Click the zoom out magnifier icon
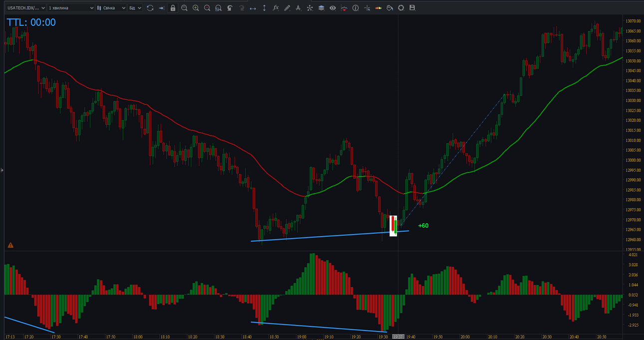 click(207, 8)
